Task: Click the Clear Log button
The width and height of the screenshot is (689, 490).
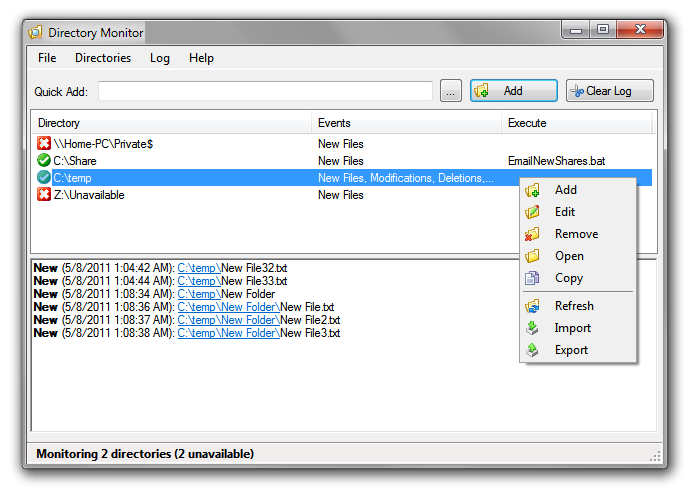Action: (609, 91)
